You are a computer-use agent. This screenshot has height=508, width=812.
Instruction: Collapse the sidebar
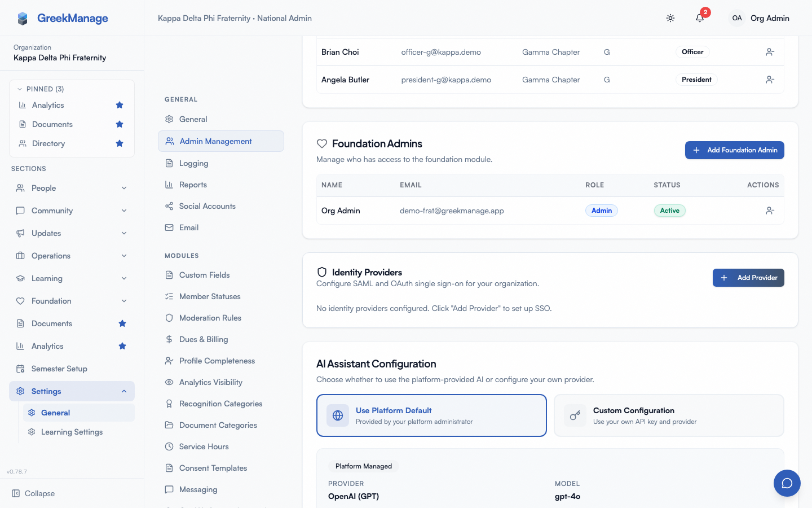coord(34,493)
